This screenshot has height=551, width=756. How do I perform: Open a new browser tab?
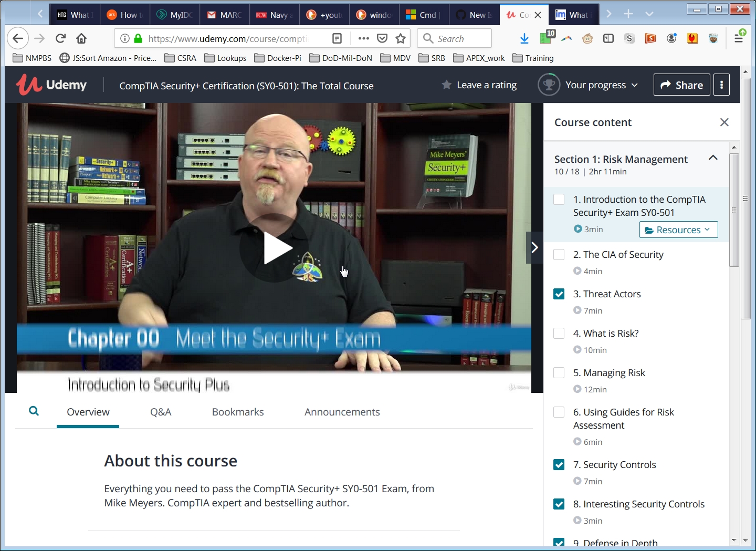click(x=628, y=14)
